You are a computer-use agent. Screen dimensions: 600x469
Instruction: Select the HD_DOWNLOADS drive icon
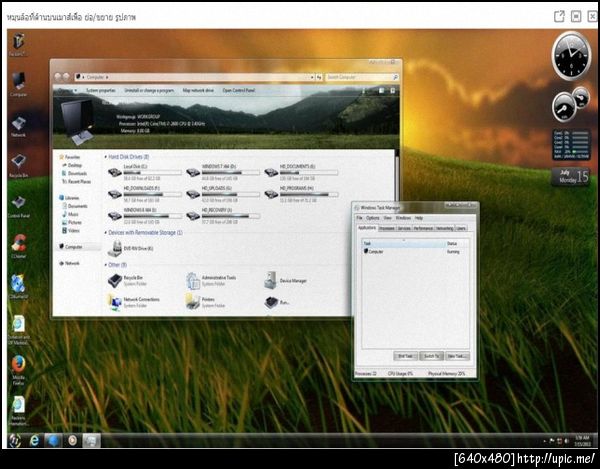click(x=115, y=194)
